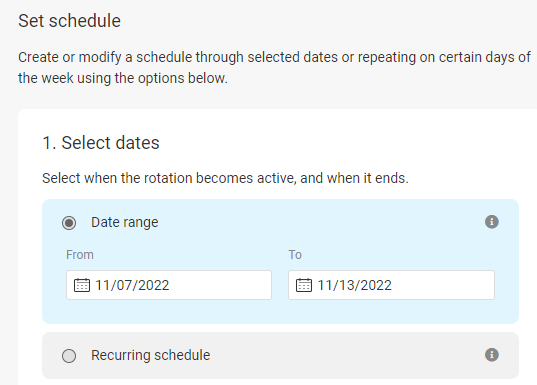Choose the Recurring schedule radio button
Screen dimensions: 537x385
69,356
